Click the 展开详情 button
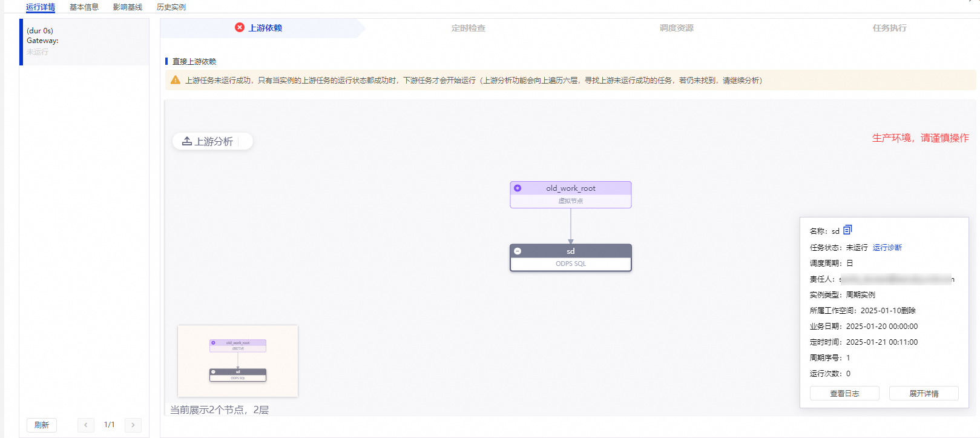The width and height of the screenshot is (980, 438). coord(924,393)
